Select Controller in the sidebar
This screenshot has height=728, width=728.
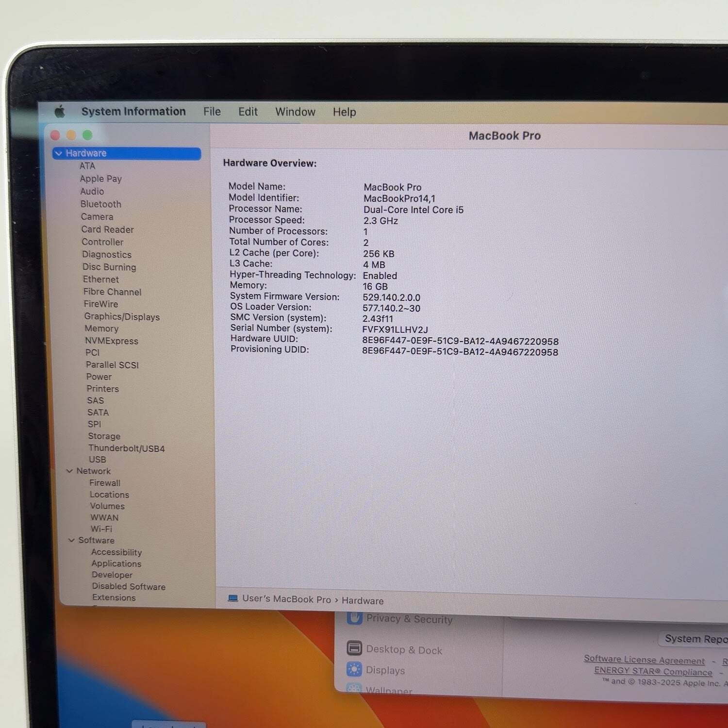pos(102,242)
